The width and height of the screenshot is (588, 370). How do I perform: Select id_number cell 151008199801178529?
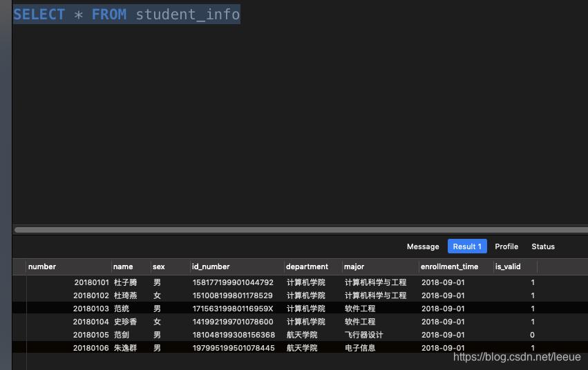click(232, 295)
